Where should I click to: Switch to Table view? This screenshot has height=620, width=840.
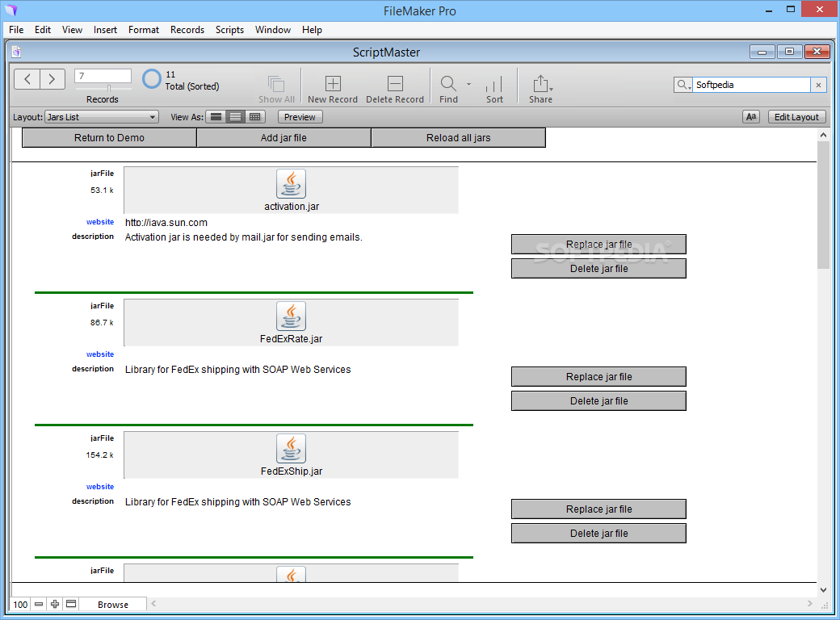(255, 117)
